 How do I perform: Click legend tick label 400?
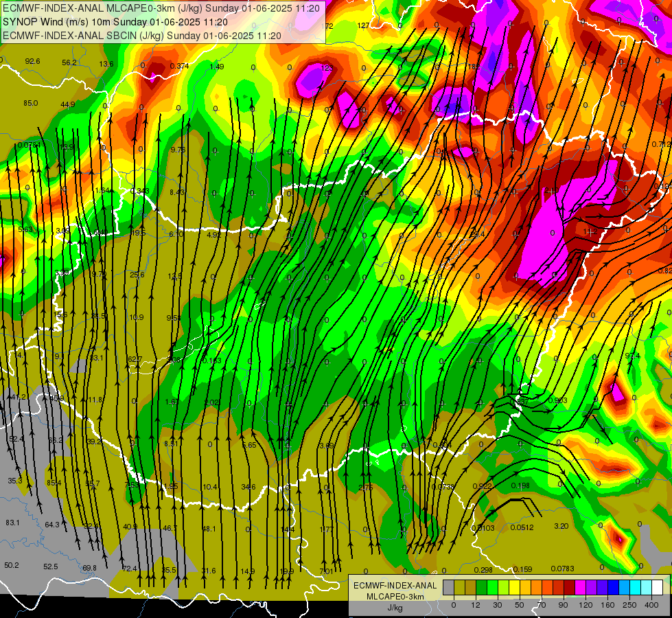click(x=651, y=605)
